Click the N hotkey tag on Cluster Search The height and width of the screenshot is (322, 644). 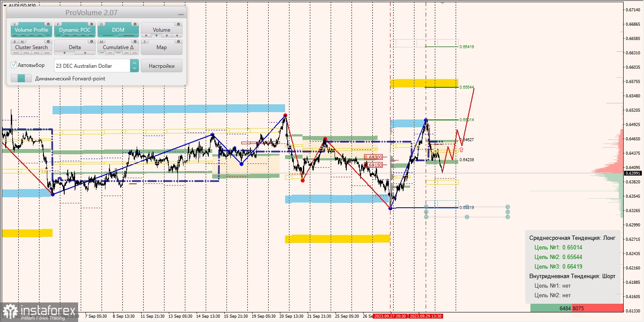[x=22, y=42]
